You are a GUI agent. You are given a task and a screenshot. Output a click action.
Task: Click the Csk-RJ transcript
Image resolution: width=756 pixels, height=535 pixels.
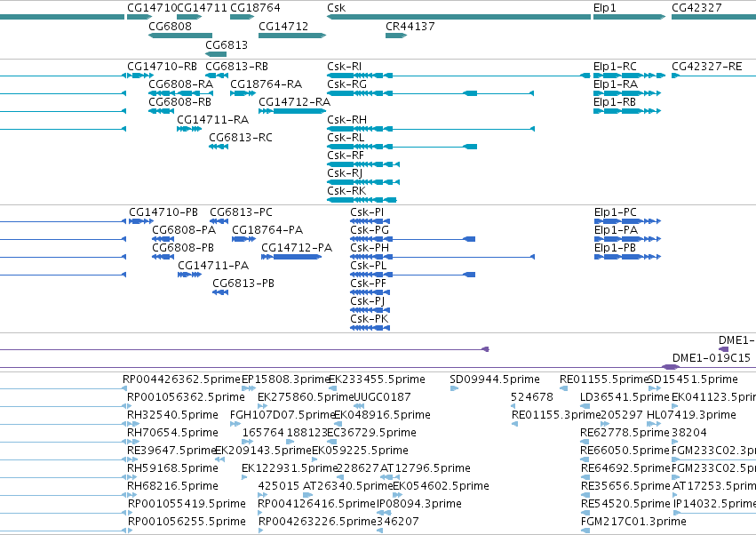click(x=363, y=182)
